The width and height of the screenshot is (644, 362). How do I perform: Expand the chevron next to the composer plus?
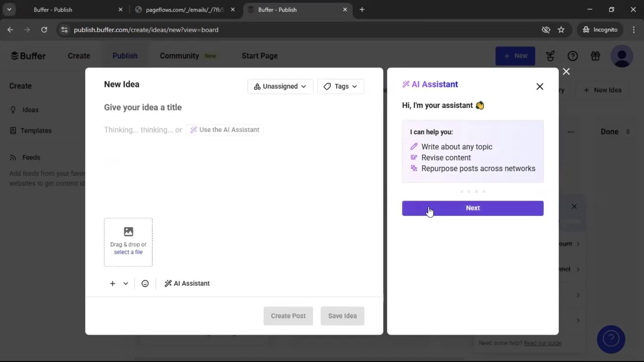125,283
